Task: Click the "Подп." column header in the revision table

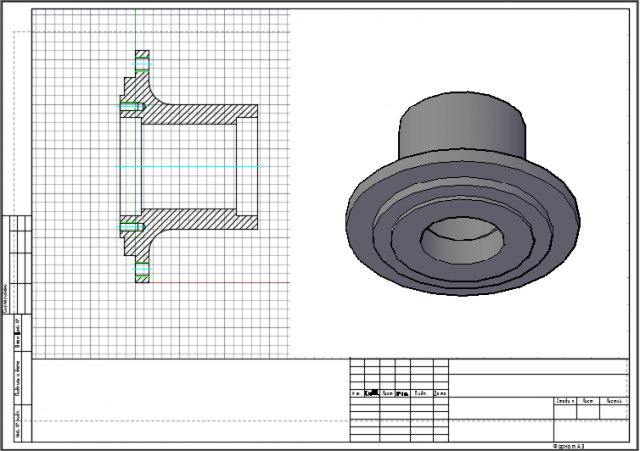Action: click(421, 393)
